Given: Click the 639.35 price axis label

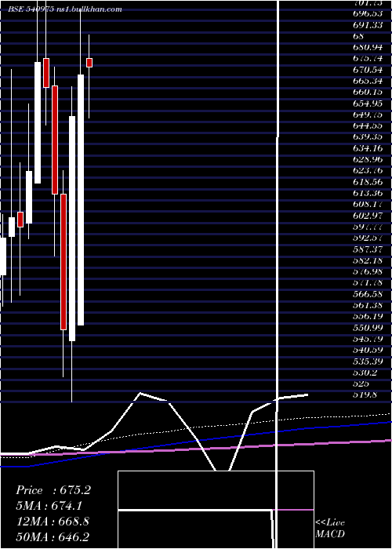Looking at the screenshot, I should [x=368, y=137].
